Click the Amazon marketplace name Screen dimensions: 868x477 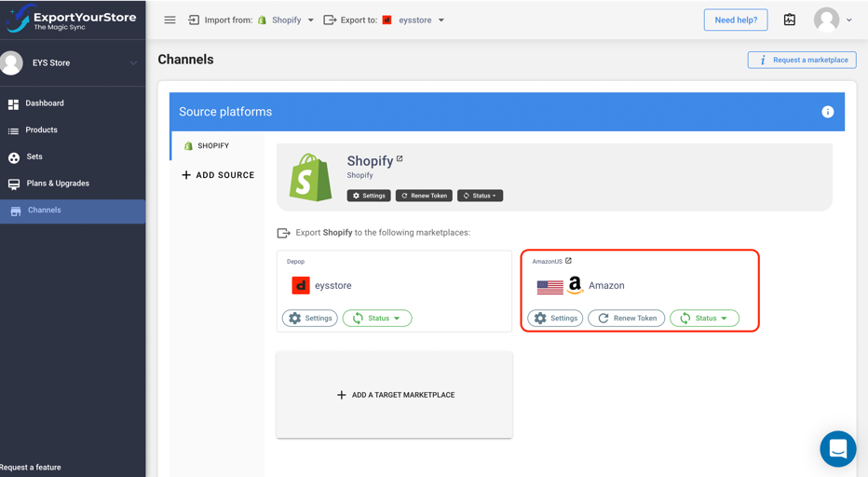[606, 285]
